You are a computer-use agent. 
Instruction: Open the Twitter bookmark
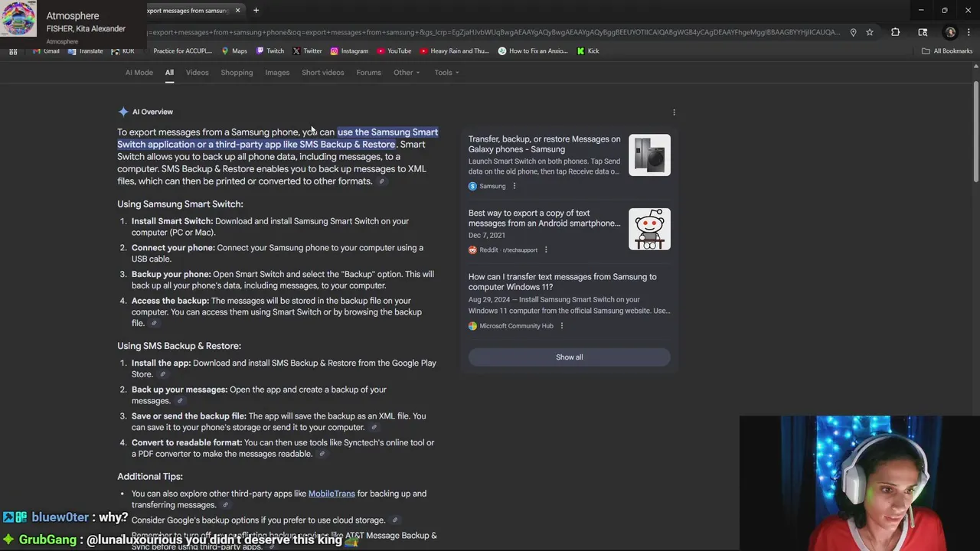307,51
